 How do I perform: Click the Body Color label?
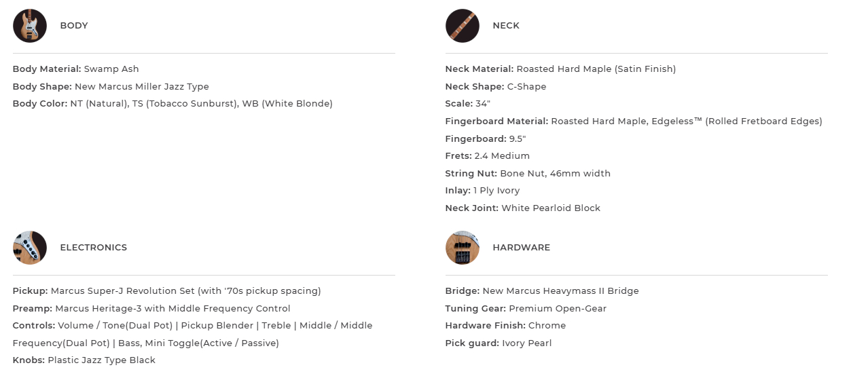[x=40, y=104]
